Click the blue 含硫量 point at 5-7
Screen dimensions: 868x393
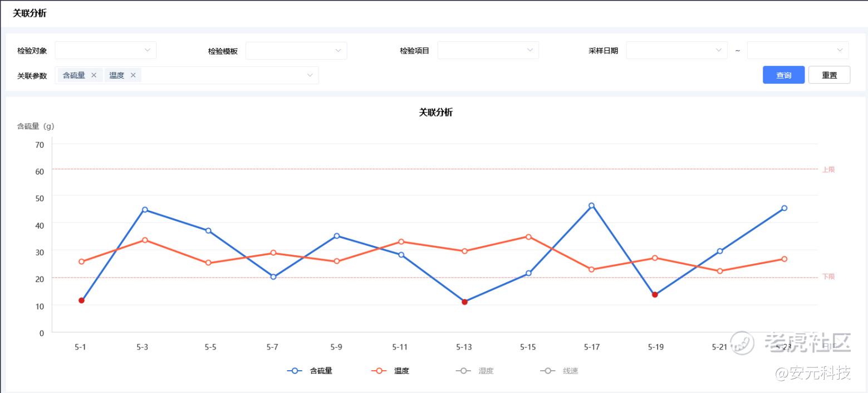click(273, 276)
